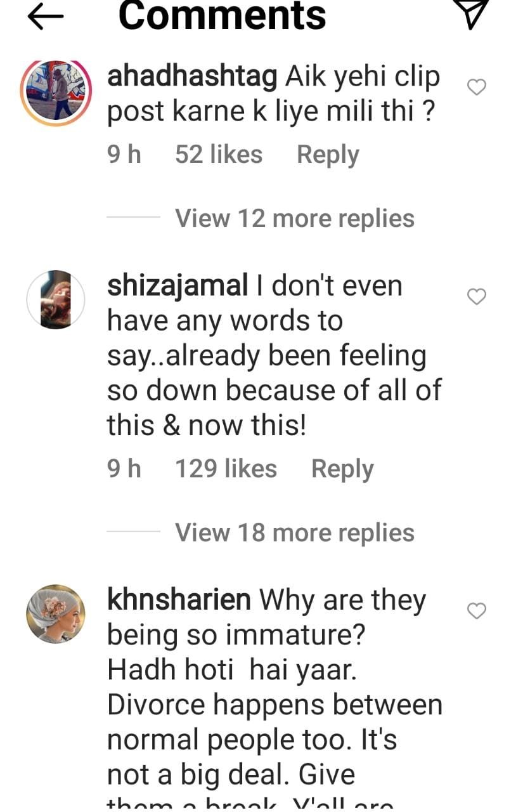Image resolution: width=523 pixels, height=812 pixels.
Task: Open the shizajamal username link
Action: coord(177,286)
